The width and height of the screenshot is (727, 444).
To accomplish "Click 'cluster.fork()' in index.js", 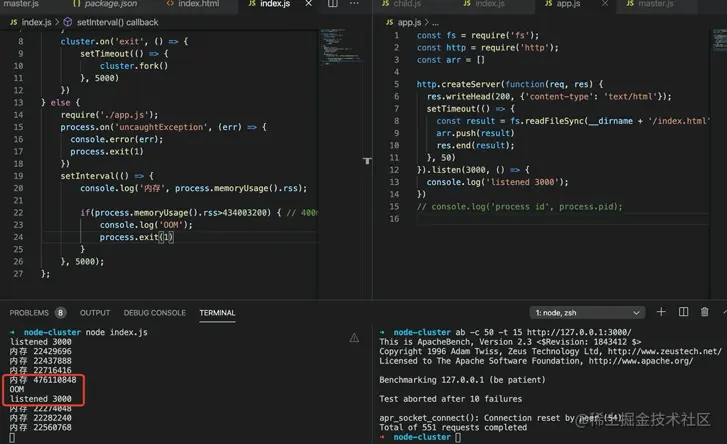I will (x=134, y=66).
